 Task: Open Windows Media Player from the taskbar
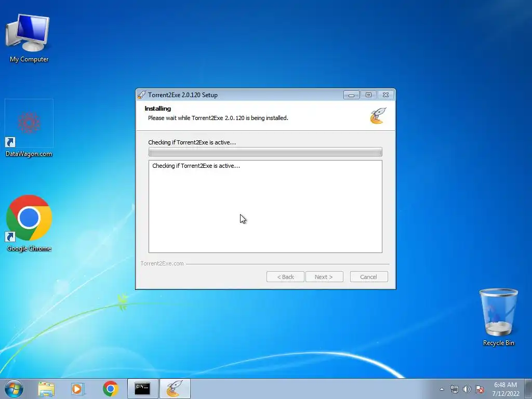point(78,389)
